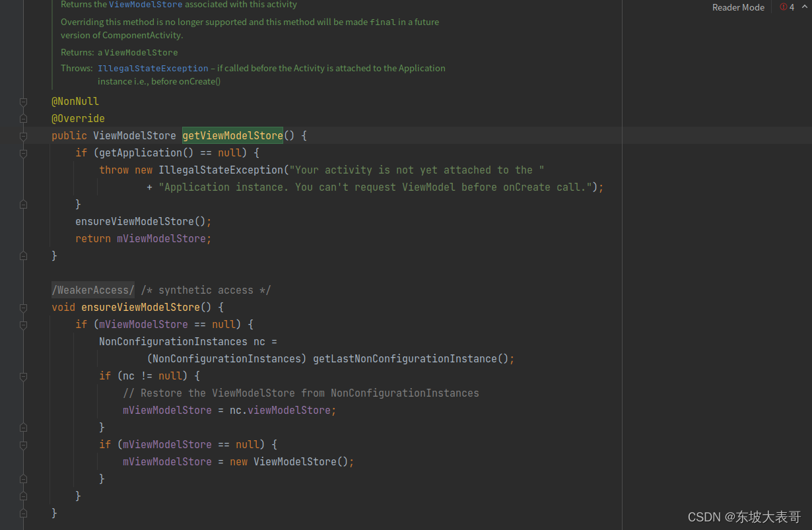Fold the second mViewModelStore == null block
The height and width of the screenshot is (530, 812).
click(x=23, y=445)
